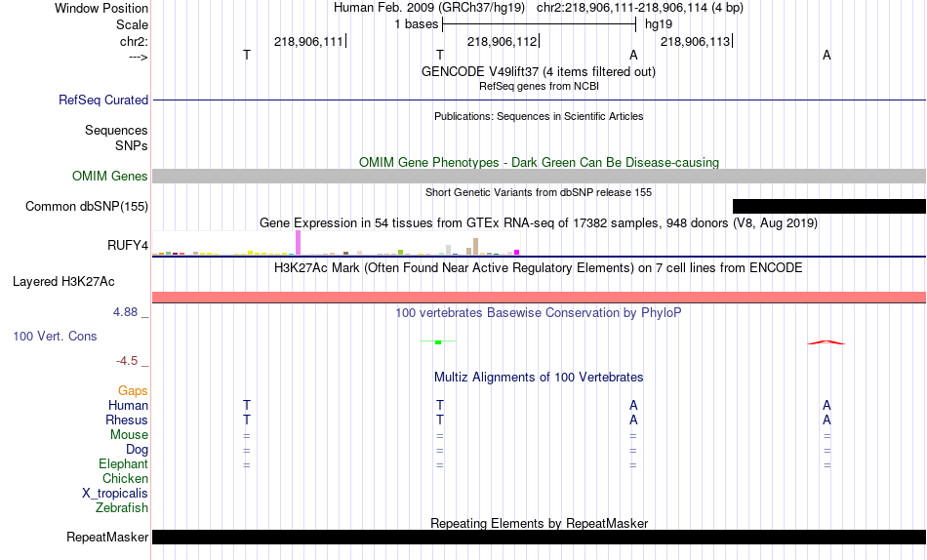
Task: Click the 100 Vert. Cons label
Action: (x=55, y=336)
